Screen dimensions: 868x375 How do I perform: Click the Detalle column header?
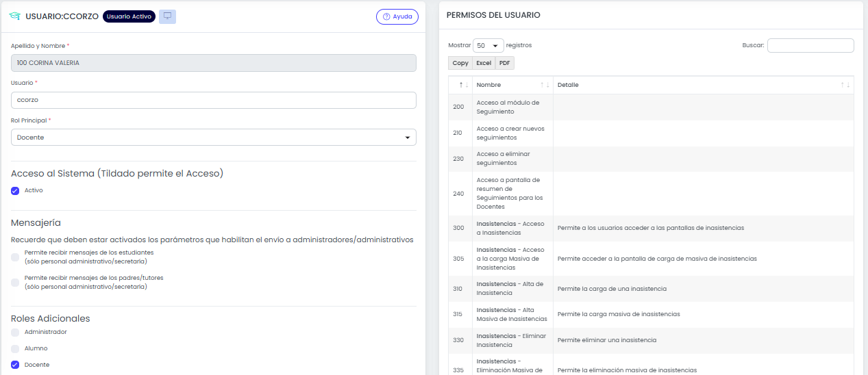pyautogui.click(x=704, y=85)
